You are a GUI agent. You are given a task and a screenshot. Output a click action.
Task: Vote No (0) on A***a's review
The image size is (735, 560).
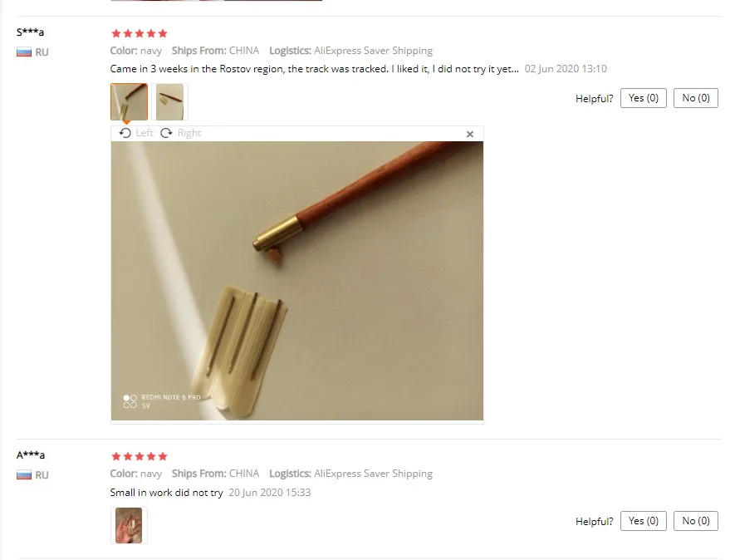pos(696,521)
